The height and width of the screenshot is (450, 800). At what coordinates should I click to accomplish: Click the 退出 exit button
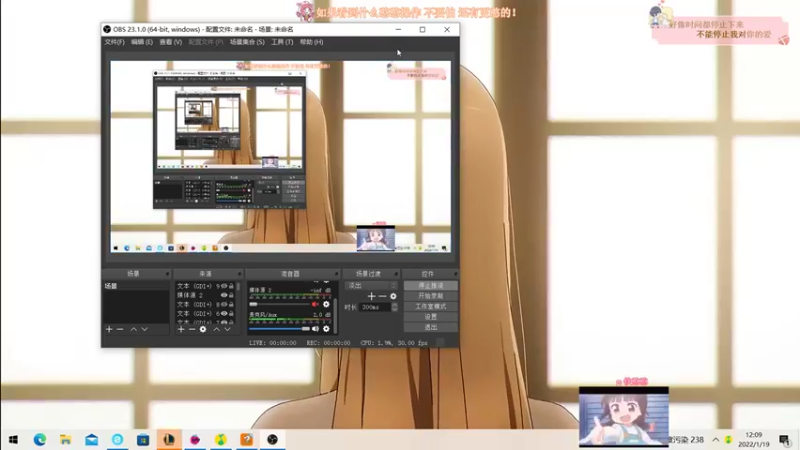coord(431,328)
